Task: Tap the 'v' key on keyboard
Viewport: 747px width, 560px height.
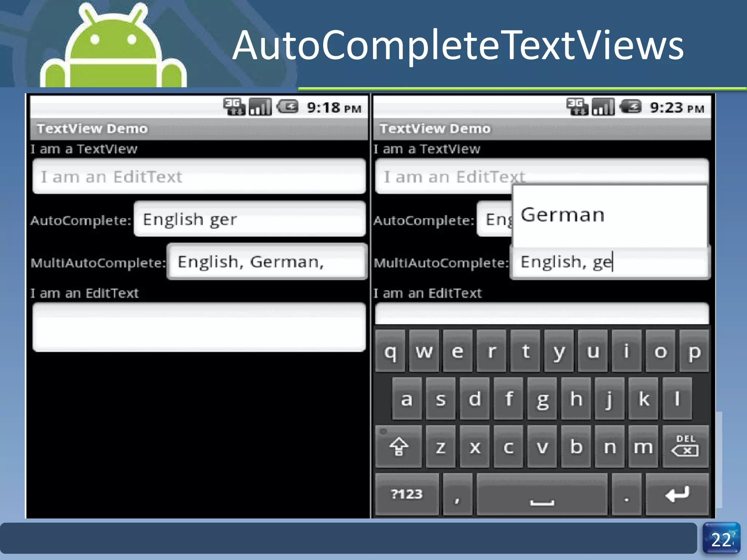Action: [542, 446]
